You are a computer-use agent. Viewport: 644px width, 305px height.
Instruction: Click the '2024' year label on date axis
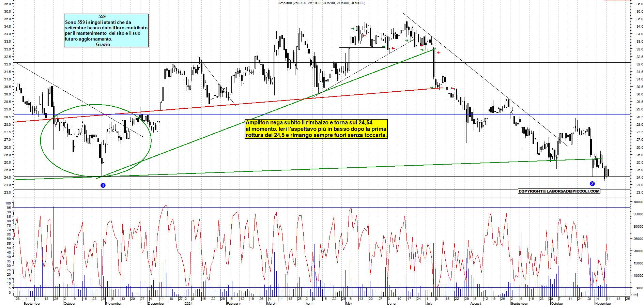pyautogui.click(x=188, y=303)
